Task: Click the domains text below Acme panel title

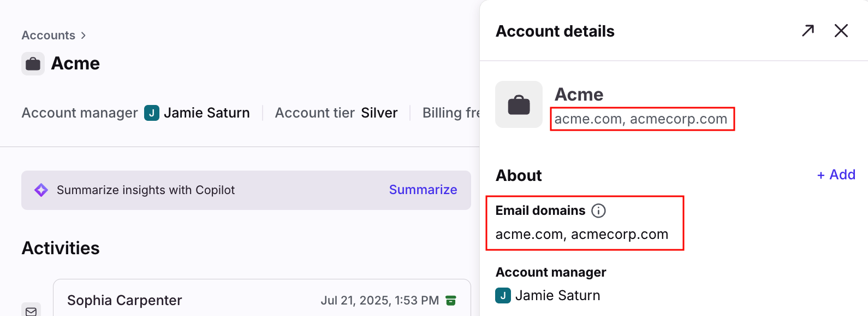Action: point(641,119)
